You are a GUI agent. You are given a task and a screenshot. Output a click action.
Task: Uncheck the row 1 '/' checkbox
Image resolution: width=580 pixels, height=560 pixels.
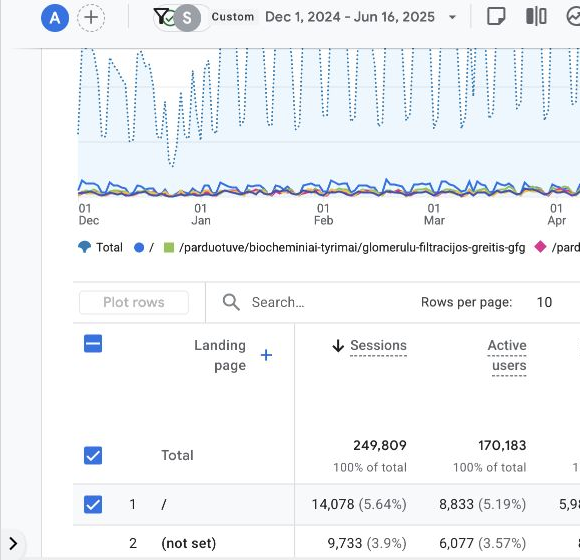[93, 505]
